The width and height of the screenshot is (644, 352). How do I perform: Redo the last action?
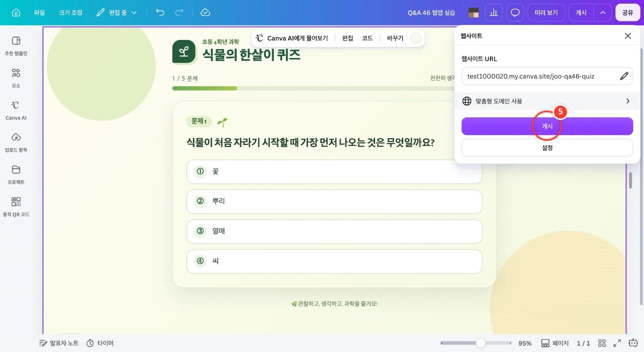pyautogui.click(x=179, y=12)
